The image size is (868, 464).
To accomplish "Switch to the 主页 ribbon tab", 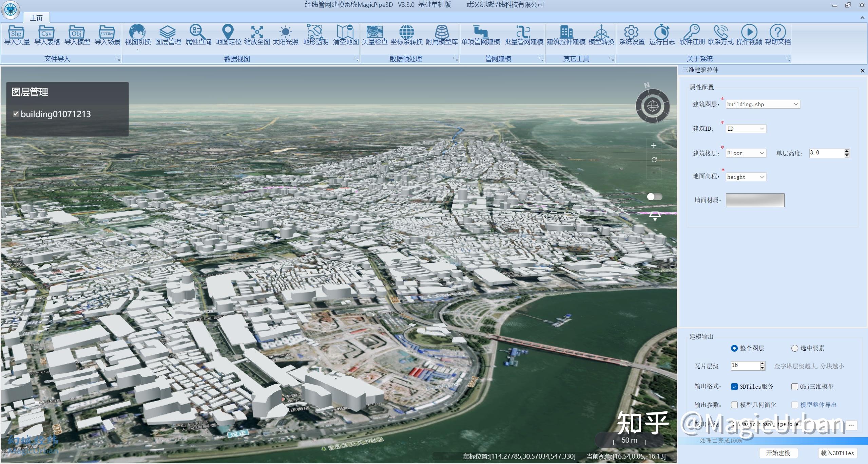I will 36,18.
